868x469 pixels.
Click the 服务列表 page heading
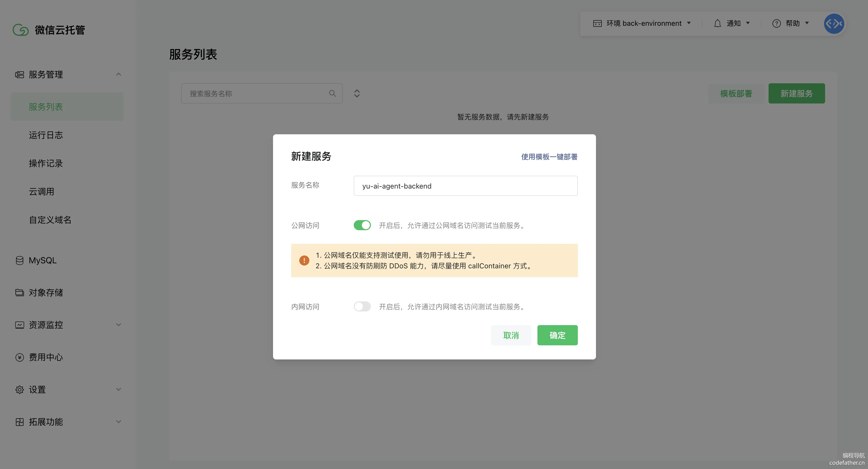(193, 54)
